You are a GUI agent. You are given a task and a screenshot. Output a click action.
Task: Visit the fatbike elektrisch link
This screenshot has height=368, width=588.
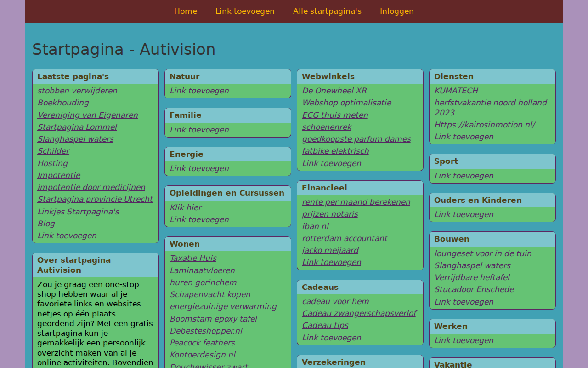point(335,151)
